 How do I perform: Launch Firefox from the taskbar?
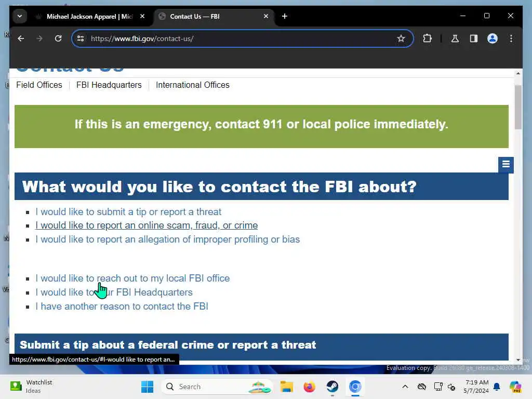point(310,387)
